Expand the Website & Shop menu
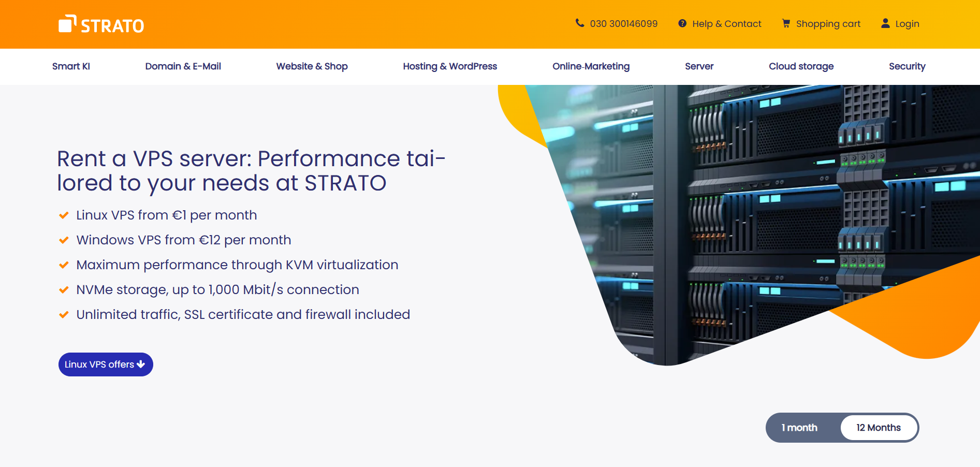 point(312,66)
